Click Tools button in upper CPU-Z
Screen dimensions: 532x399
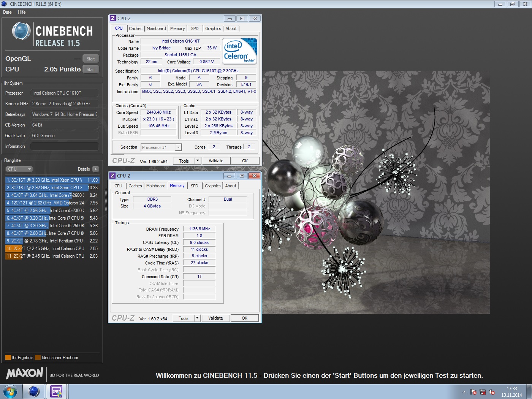pyautogui.click(x=184, y=161)
